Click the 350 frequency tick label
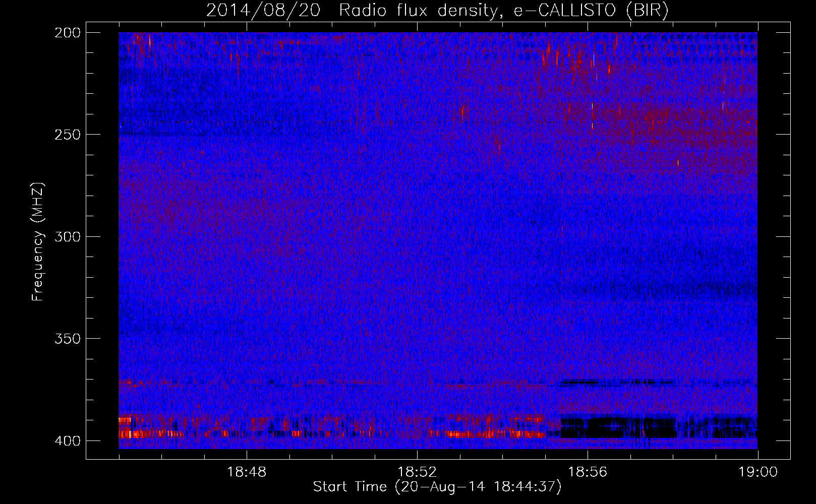Screen dimensions: 816x504 pyautogui.click(x=68, y=339)
